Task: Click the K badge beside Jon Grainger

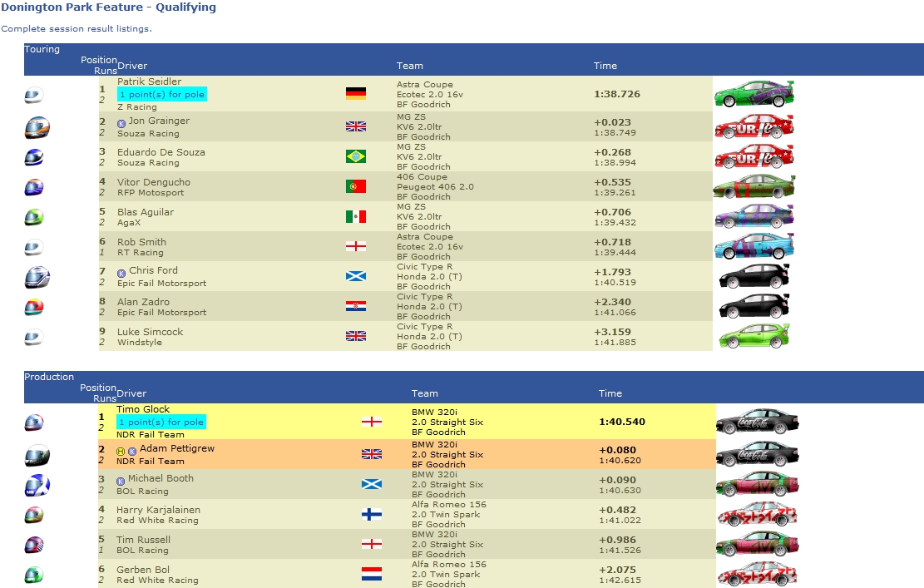Action: point(121,124)
